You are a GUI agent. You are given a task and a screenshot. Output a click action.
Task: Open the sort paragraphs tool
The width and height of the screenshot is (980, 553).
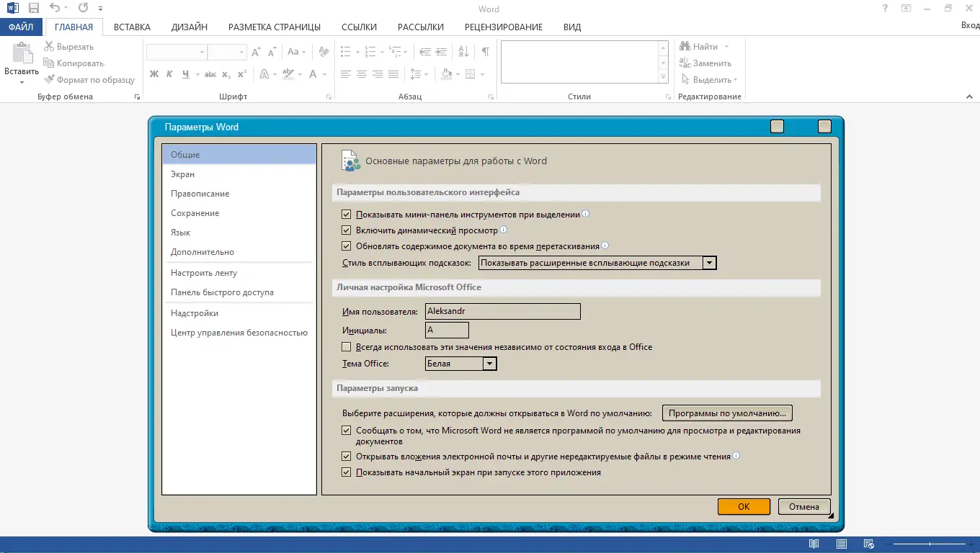[x=463, y=51]
